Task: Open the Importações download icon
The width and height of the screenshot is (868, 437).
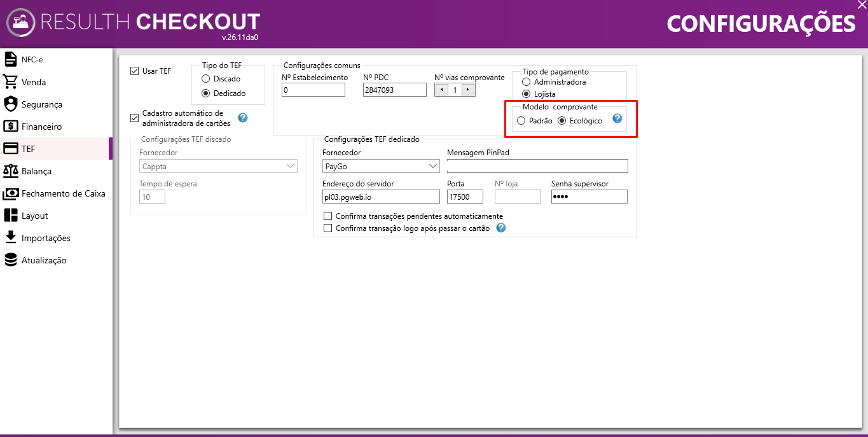Action: click(x=10, y=237)
